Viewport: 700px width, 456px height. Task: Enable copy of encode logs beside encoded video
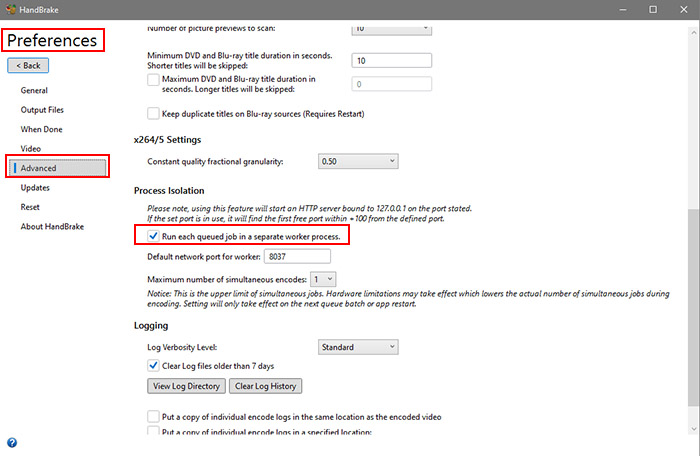[153, 416]
